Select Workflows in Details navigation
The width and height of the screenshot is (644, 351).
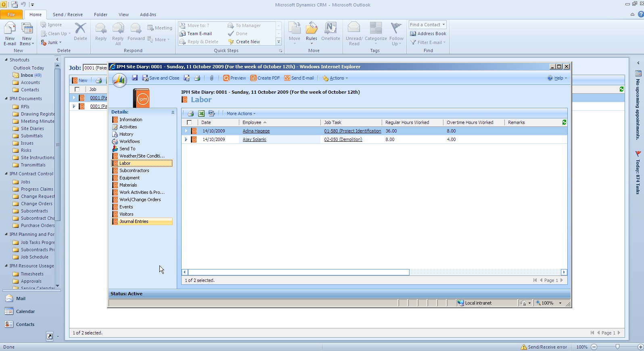(130, 141)
